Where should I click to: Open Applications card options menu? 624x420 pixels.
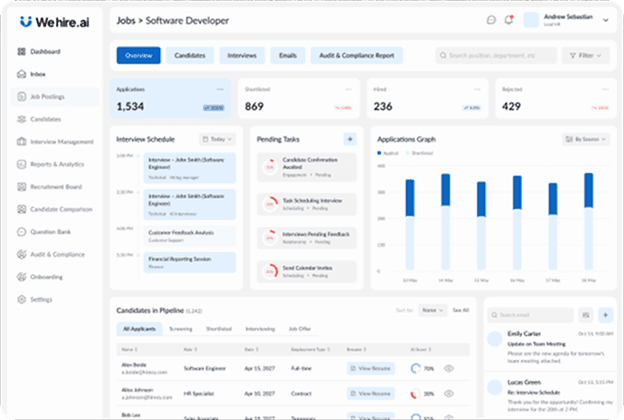[220, 89]
